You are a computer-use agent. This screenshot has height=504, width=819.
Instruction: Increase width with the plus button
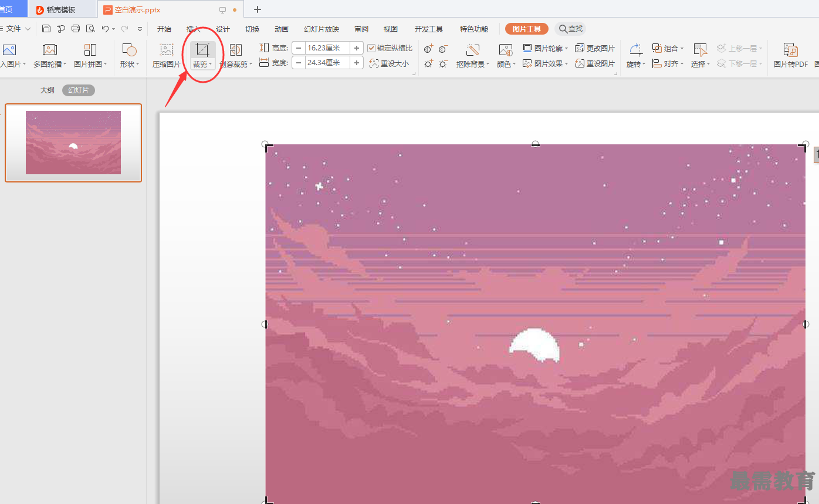pyautogui.click(x=357, y=63)
